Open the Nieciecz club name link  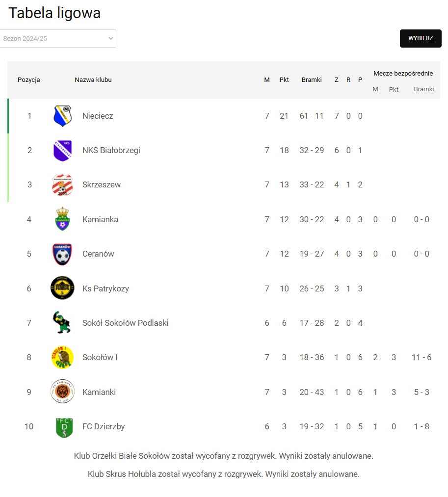click(98, 116)
